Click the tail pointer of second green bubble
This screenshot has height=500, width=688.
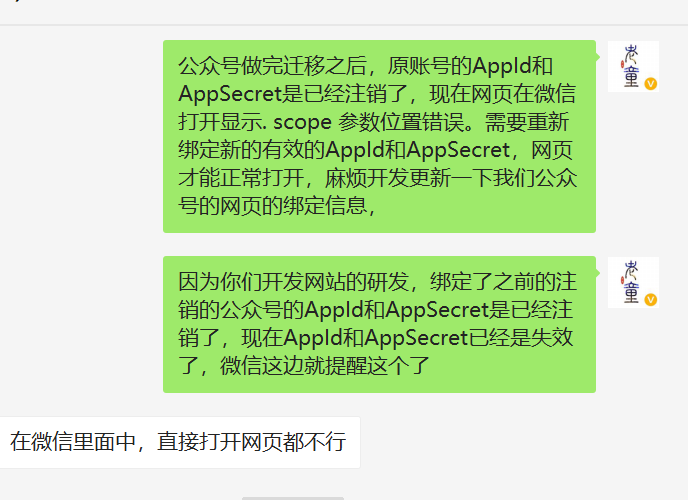(598, 272)
